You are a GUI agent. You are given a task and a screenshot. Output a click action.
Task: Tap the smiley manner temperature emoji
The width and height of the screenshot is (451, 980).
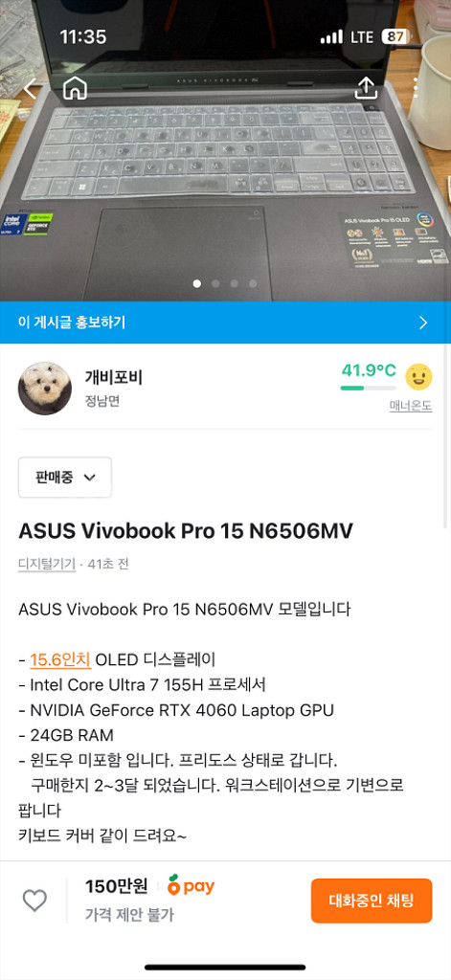coord(418,377)
